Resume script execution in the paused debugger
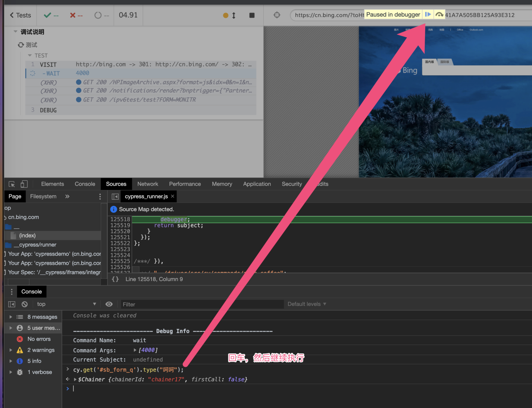This screenshot has height=408, width=532. coord(428,15)
